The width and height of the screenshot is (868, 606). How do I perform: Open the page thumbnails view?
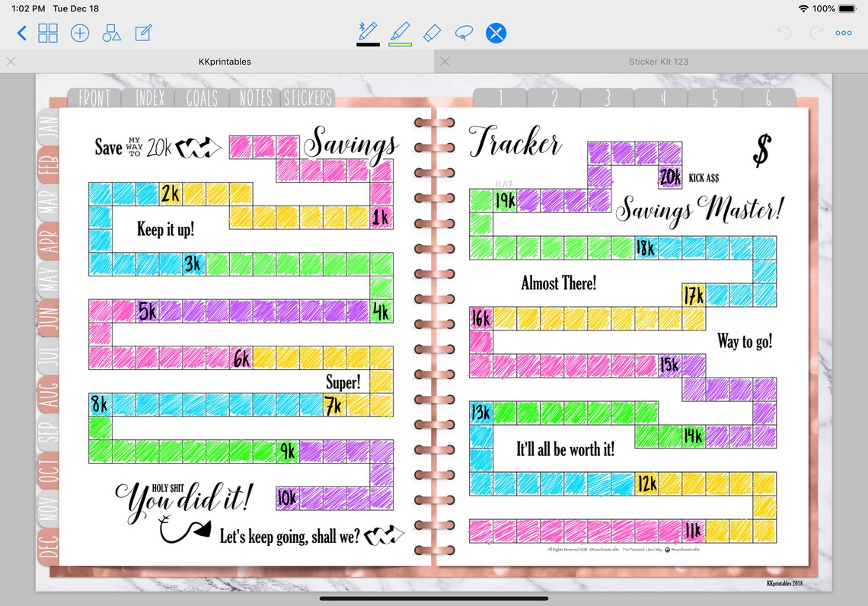click(x=48, y=33)
